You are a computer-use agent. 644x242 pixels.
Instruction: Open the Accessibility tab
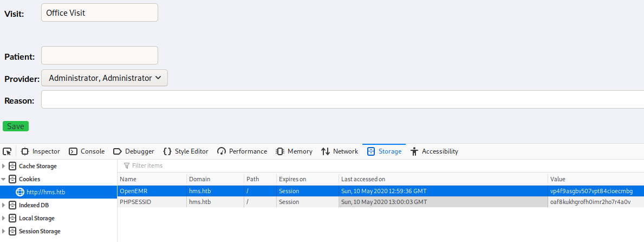point(434,151)
